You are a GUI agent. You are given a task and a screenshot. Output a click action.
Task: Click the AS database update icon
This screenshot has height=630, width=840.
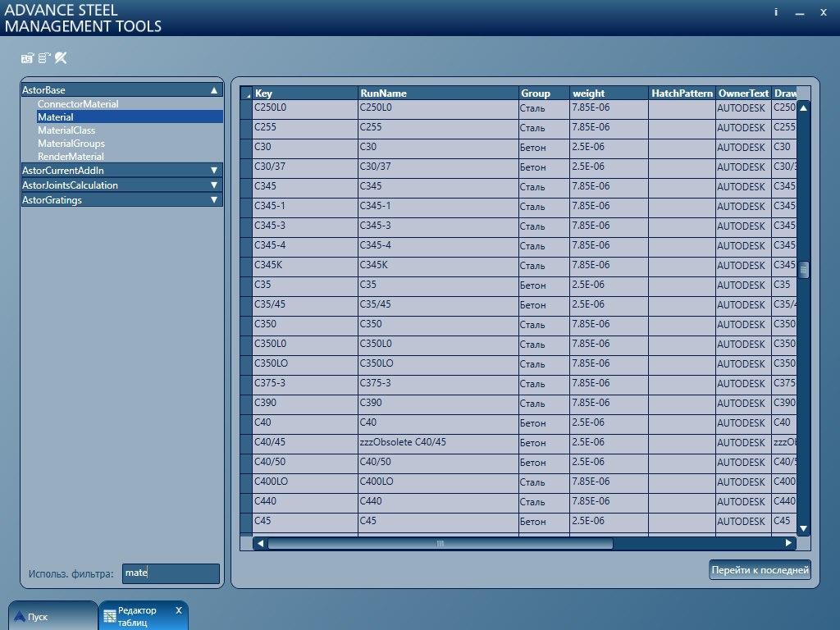coord(27,58)
